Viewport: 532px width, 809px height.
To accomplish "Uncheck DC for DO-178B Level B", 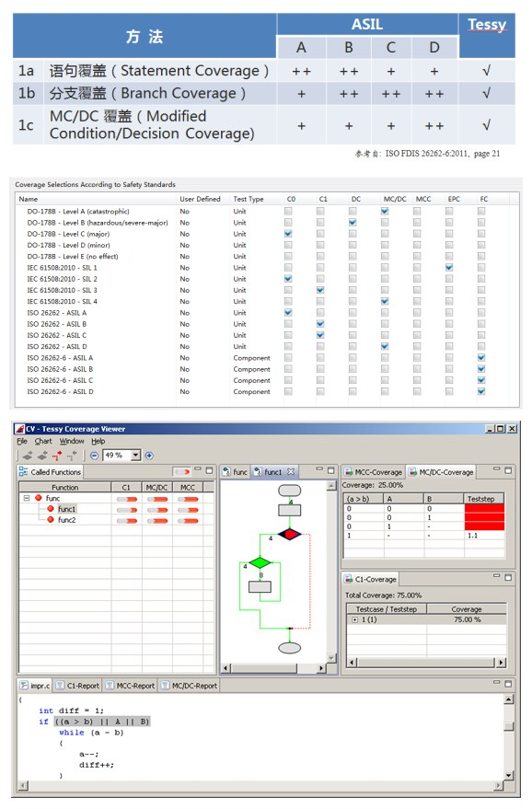I will [x=353, y=223].
